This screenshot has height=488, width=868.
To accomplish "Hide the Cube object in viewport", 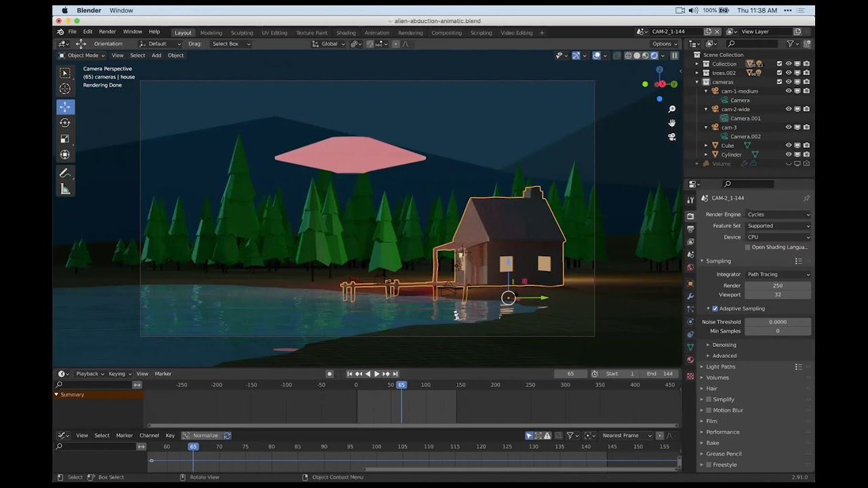I will coord(789,145).
